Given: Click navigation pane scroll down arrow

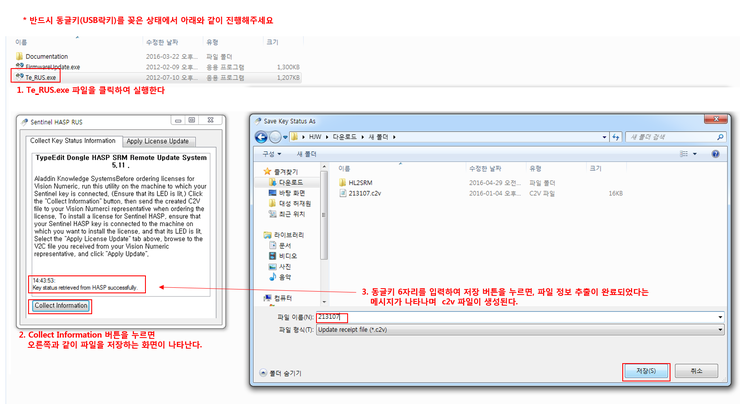Looking at the screenshot, I should click(x=324, y=302).
